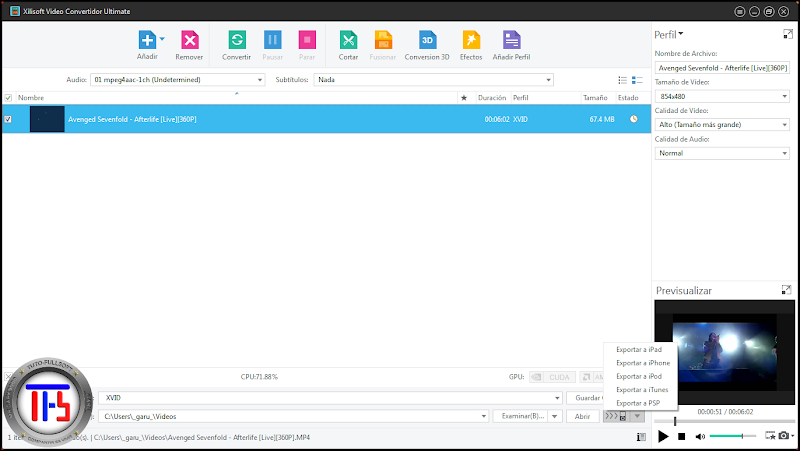
Task: Play the preview video
Action: 663,436
